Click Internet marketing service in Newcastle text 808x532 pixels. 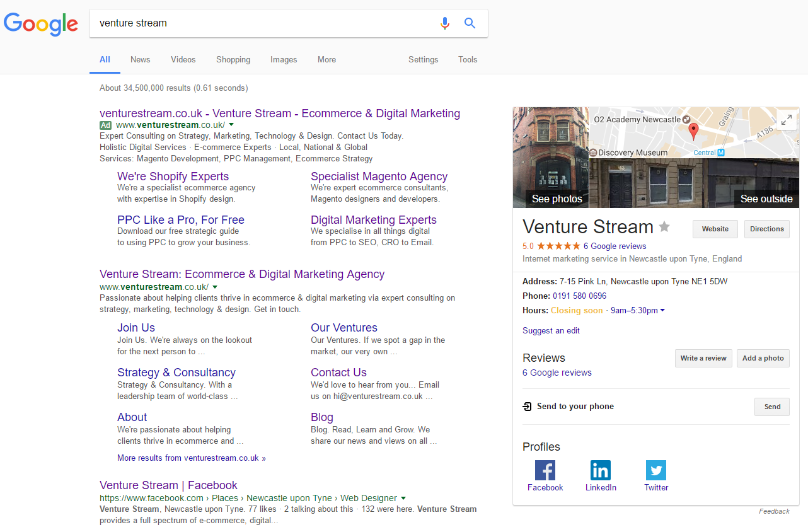[x=632, y=258]
